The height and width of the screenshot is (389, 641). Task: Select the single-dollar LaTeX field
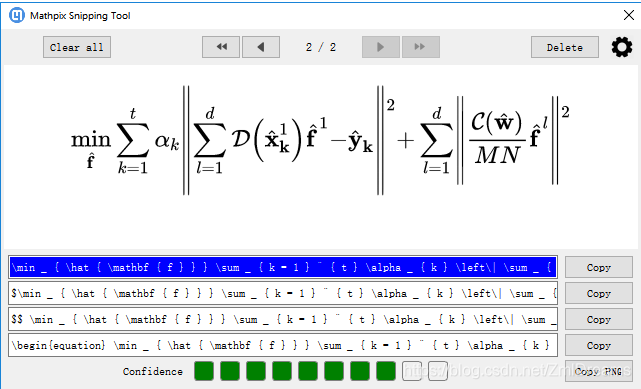click(x=283, y=293)
